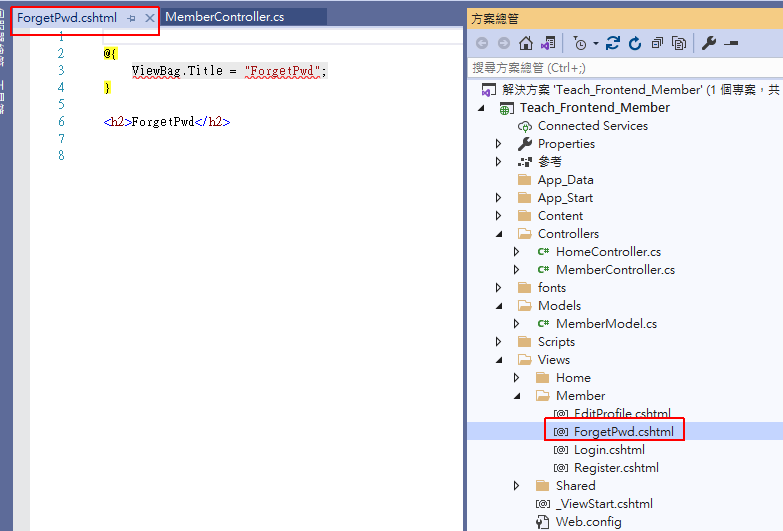Click the Sync with Active Document icon
The width and height of the screenshot is (783, 531).
(x=613, y=43)
